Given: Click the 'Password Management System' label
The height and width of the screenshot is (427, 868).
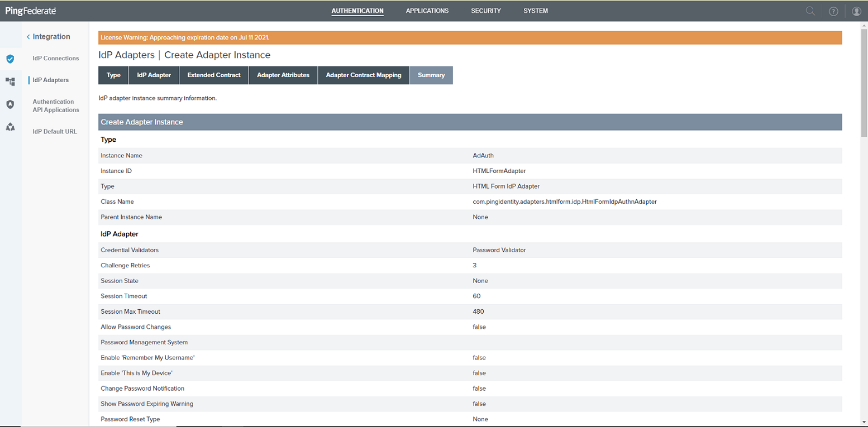Looking at the screenshot, I should pyautogui.click(x=144, y=342).
